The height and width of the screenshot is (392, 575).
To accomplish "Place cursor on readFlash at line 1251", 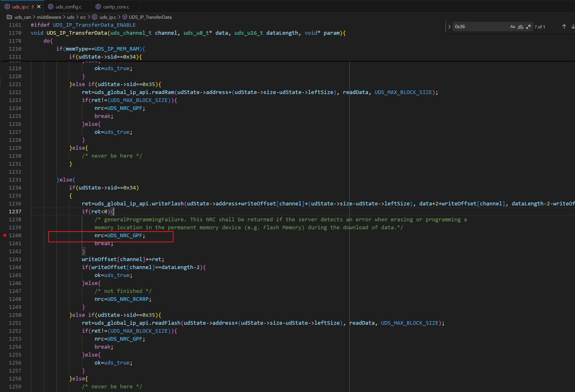I will (166, 323).
